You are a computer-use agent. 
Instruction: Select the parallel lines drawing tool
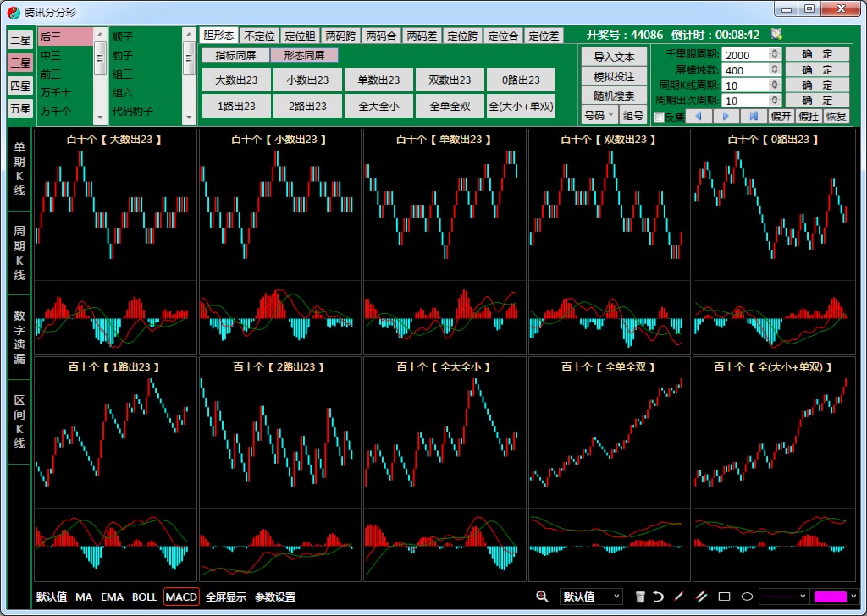coord(701,597)
